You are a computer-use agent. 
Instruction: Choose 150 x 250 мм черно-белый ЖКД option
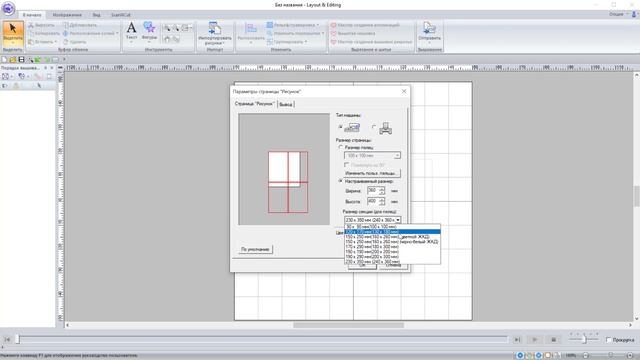click(x=392, y=242)
